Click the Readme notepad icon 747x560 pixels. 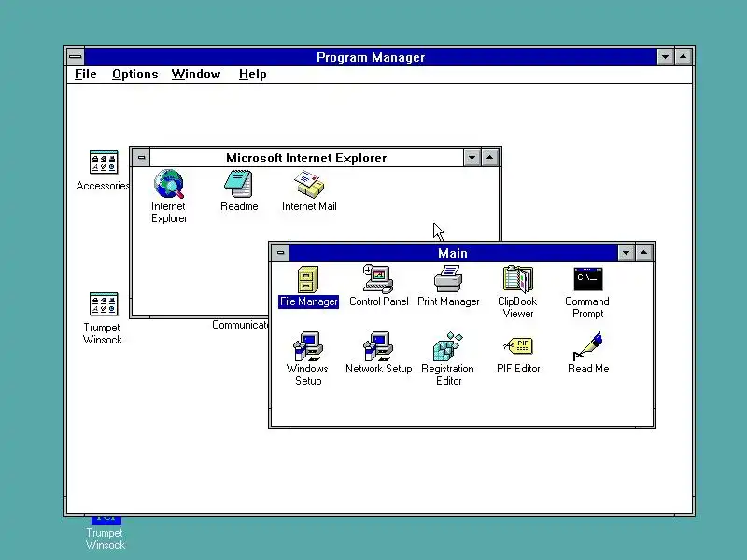point(239,184)
